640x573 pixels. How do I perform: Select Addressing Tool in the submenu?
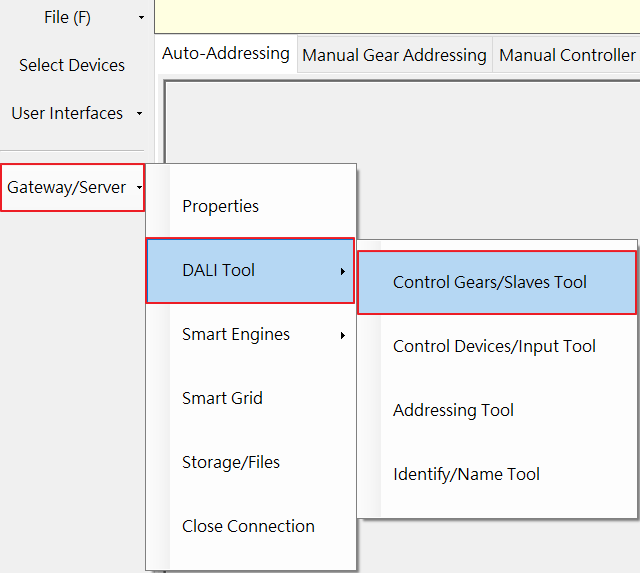click(453, 410)
